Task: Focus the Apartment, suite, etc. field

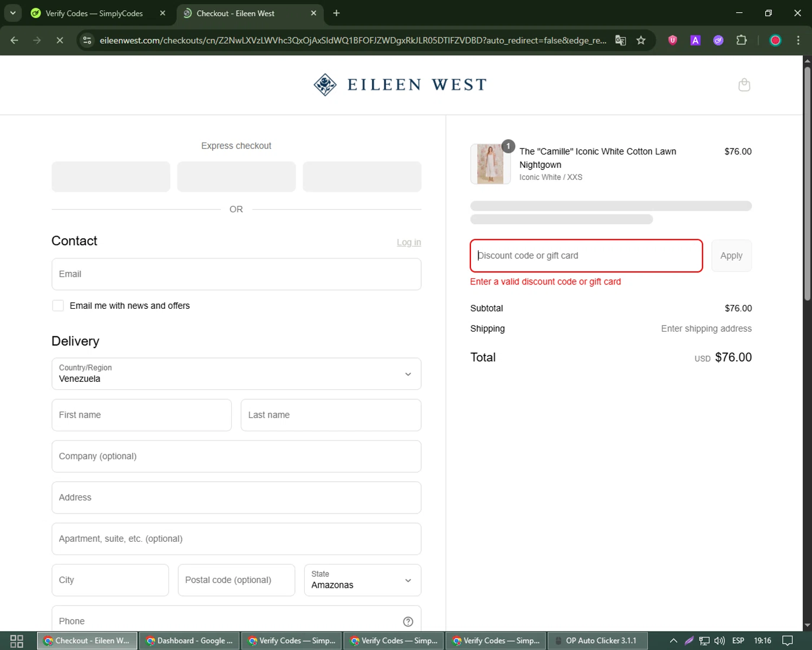Action: coord(236,539)
